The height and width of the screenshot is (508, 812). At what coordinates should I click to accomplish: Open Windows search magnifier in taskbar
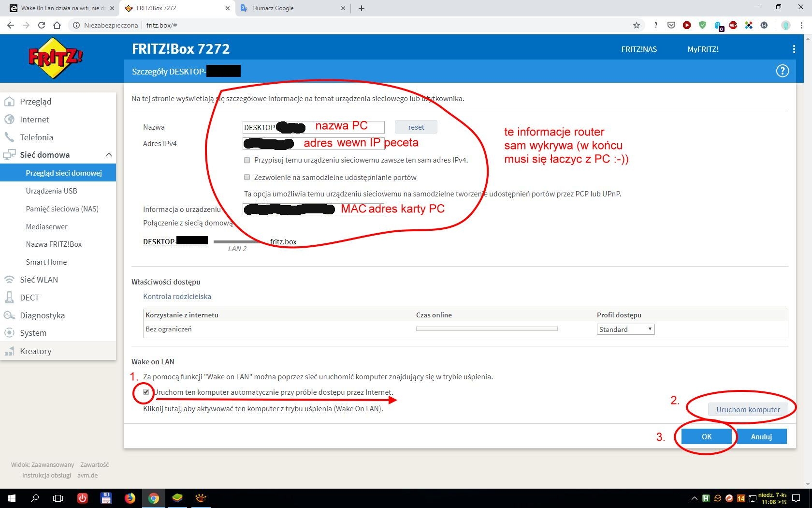click(35, 498)
